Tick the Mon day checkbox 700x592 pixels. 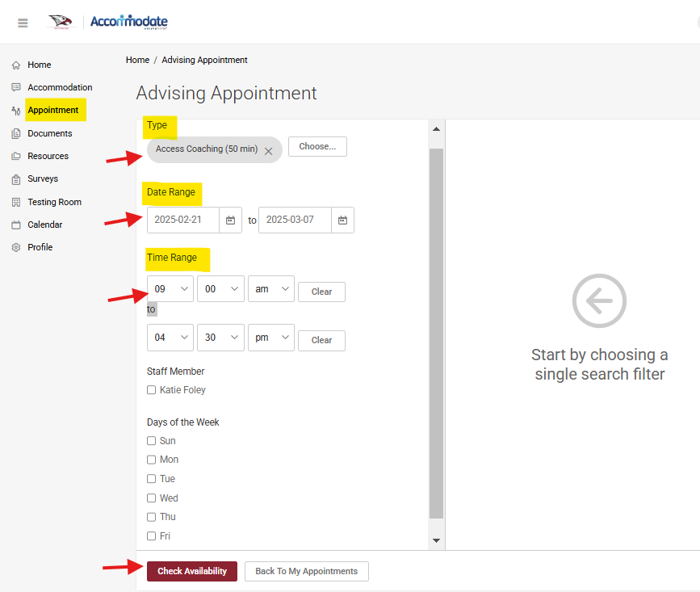point(151,460)
